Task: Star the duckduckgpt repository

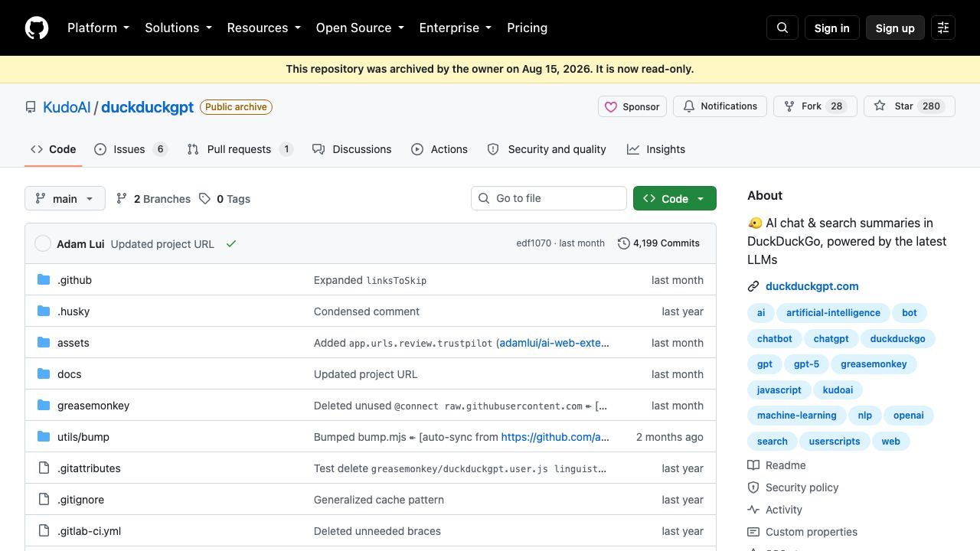Action: pyautogui.click(x=910, y=106)
